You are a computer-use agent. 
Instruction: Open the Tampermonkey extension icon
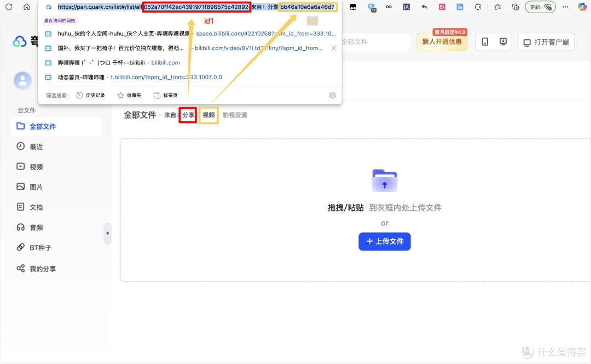353,7
